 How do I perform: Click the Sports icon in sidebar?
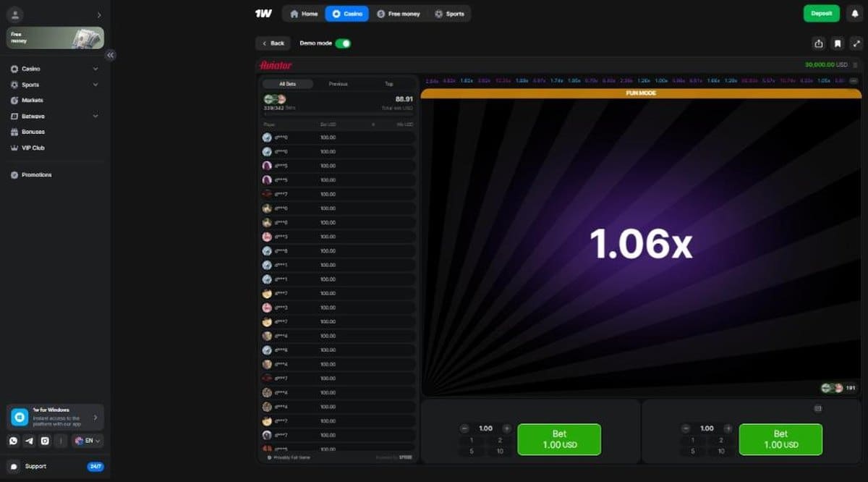(14, 85)
